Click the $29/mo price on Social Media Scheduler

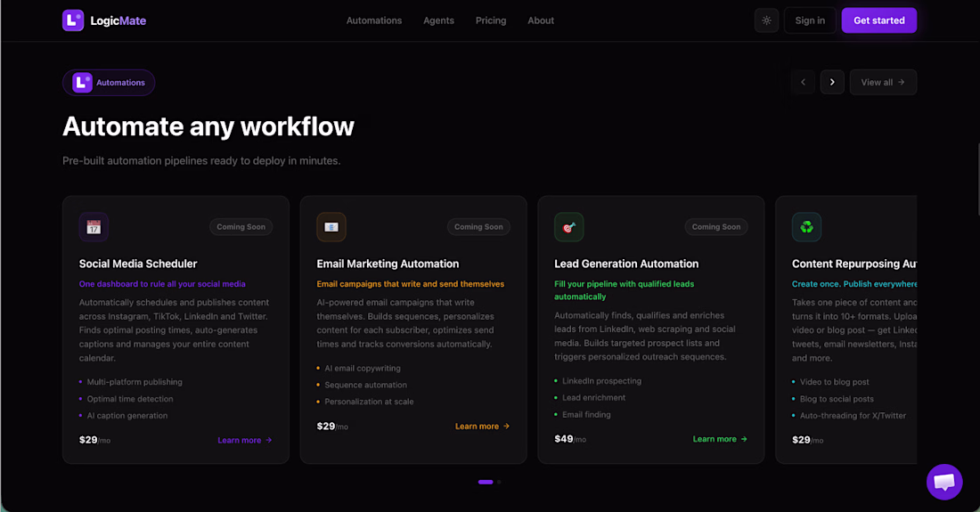[x=94, y=440]
